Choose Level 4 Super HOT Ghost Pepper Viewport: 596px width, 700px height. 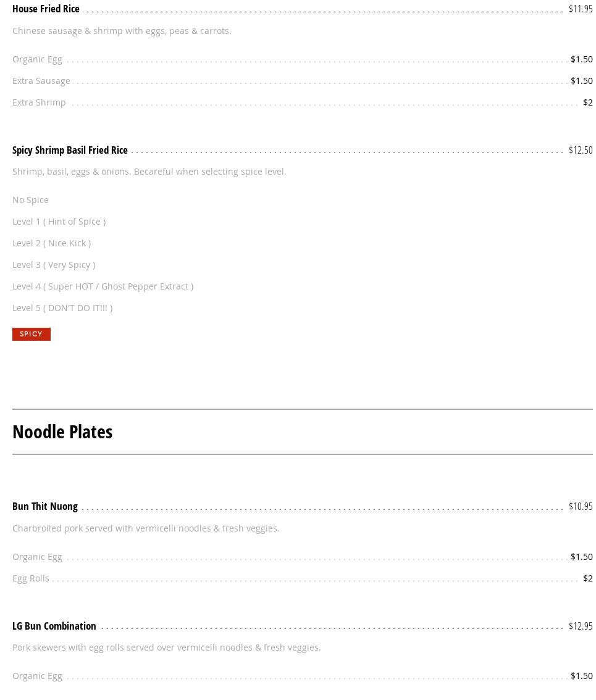click(103, 286)
